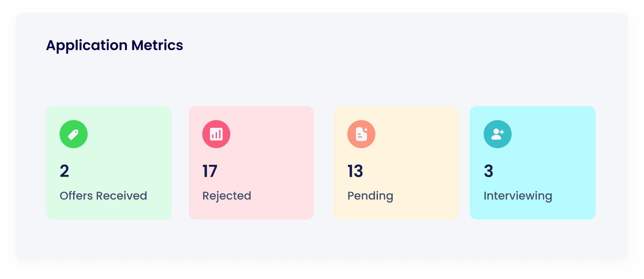Click the teal person icon on Interviewing card

498,134
